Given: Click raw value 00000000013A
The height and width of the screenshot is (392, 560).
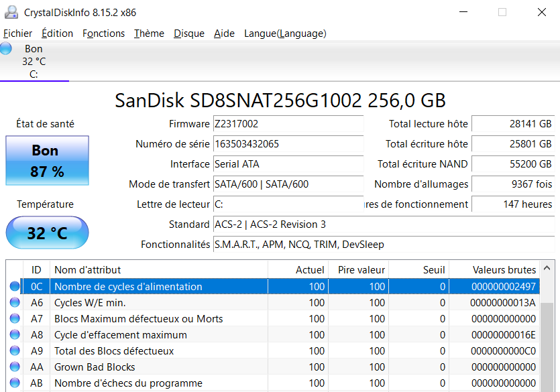Looking at the screenshot, I should point(503,302).
